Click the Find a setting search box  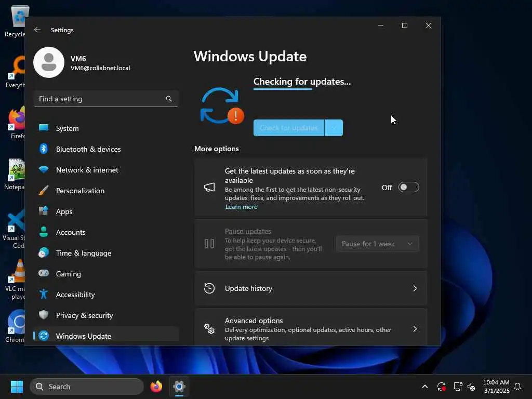(x=106, y=99)
